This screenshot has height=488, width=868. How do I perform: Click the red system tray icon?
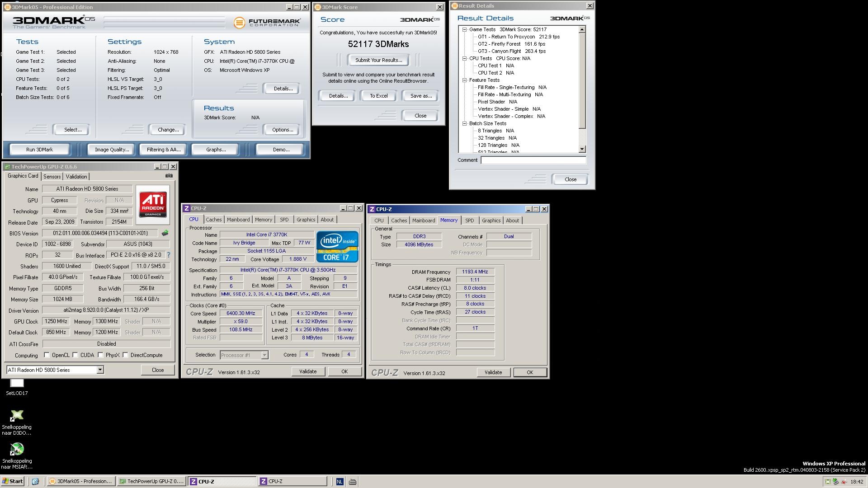844,482
